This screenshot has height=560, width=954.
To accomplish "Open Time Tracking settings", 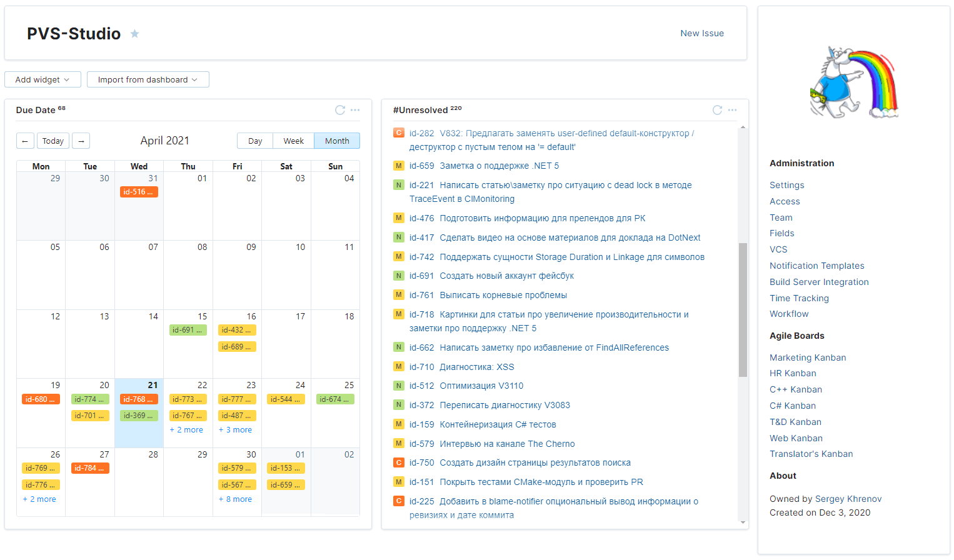I will (x=799, y=298).
